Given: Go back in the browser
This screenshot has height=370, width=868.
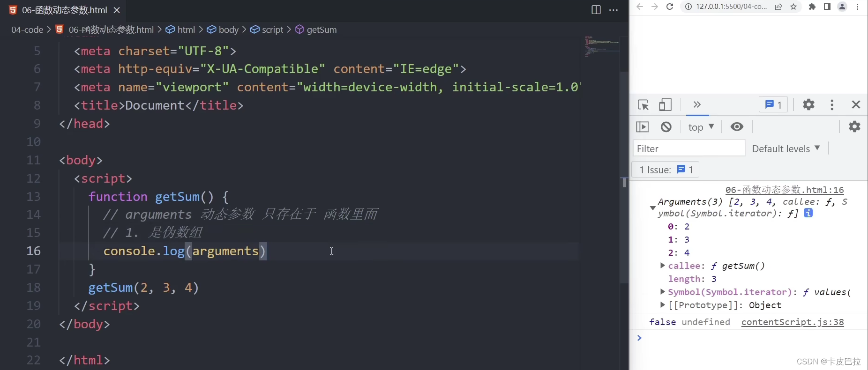Looking at the screenshot, I should (x=640, y=7).
